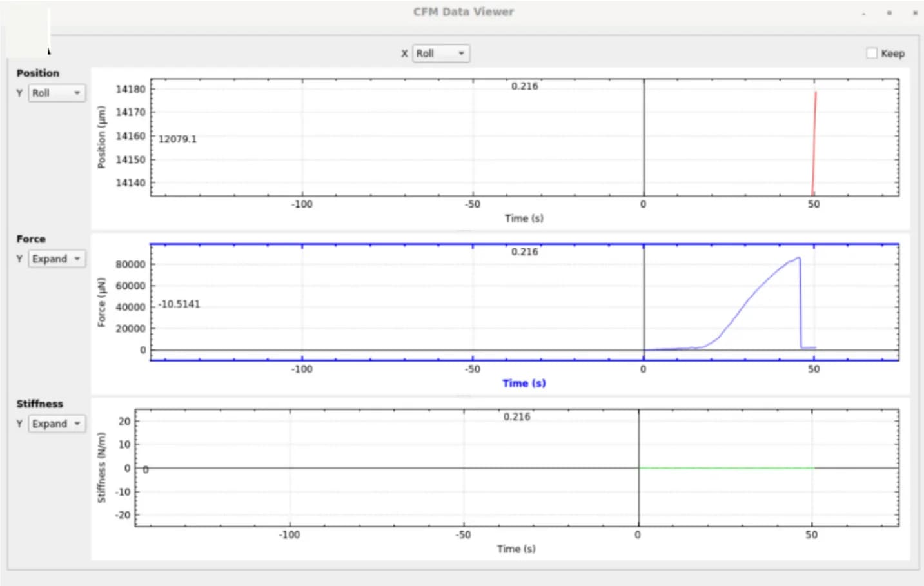Viewport: 924px width, 586px height.
Task: Click the -20 tick in Stiffness plot
Action: [123, 515]
